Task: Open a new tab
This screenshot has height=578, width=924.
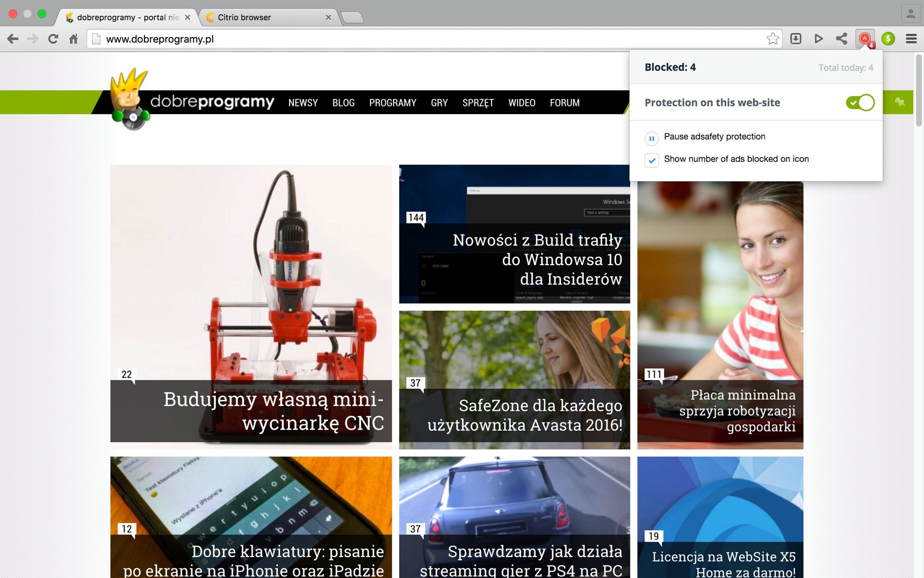Action: point(352,18)
